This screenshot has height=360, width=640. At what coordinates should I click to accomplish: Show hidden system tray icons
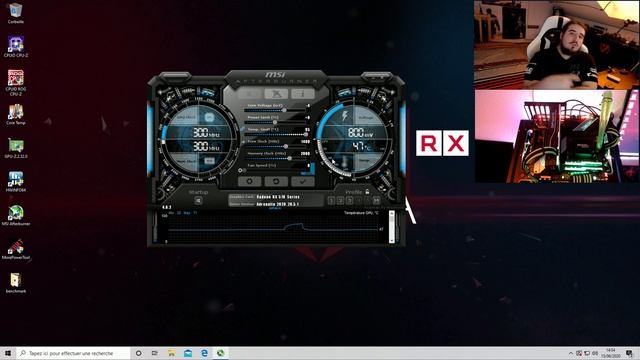point(571,353)
